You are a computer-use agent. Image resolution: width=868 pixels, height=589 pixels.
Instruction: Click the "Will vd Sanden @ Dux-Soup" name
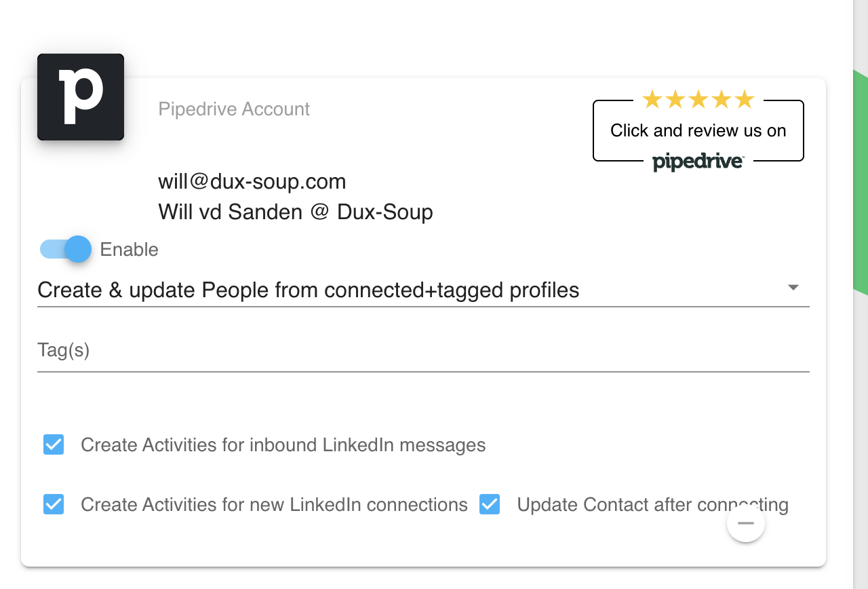tap(296, 212)
